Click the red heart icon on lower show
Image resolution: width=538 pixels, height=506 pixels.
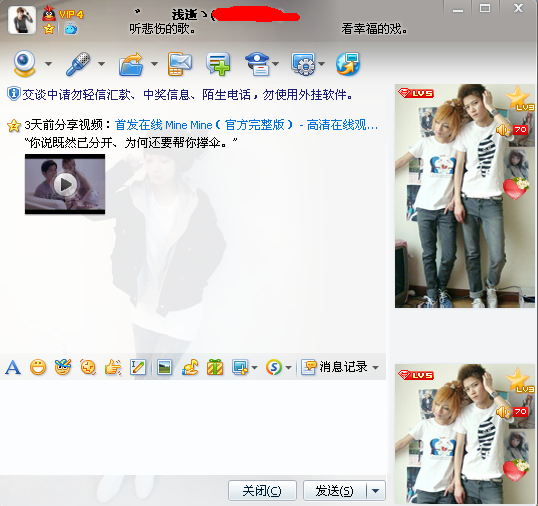tap(516, 470)
